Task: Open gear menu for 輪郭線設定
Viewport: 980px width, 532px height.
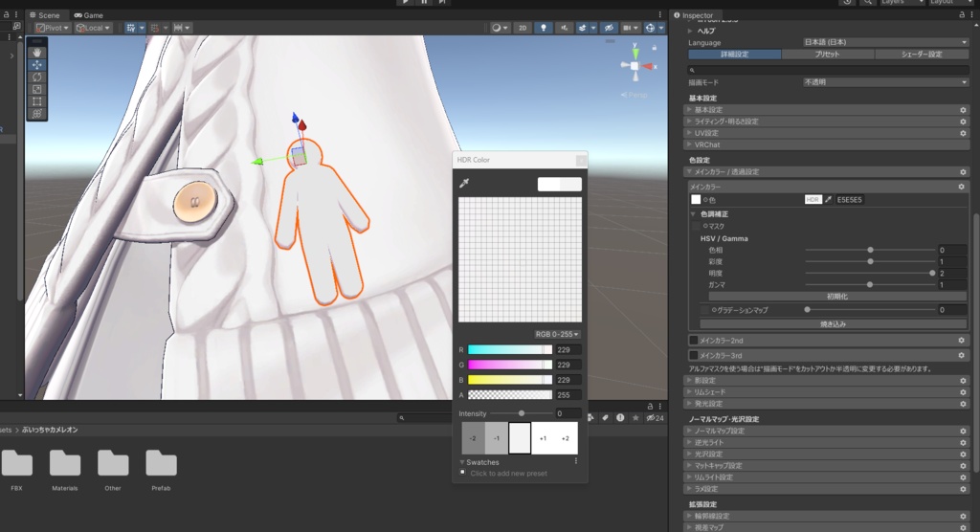Action: (963, 517)
